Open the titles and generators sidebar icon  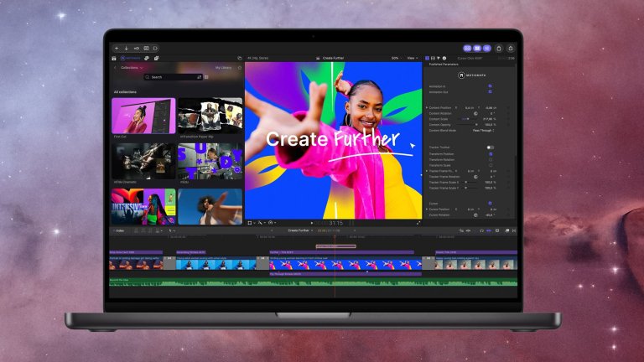pos(157,59)
